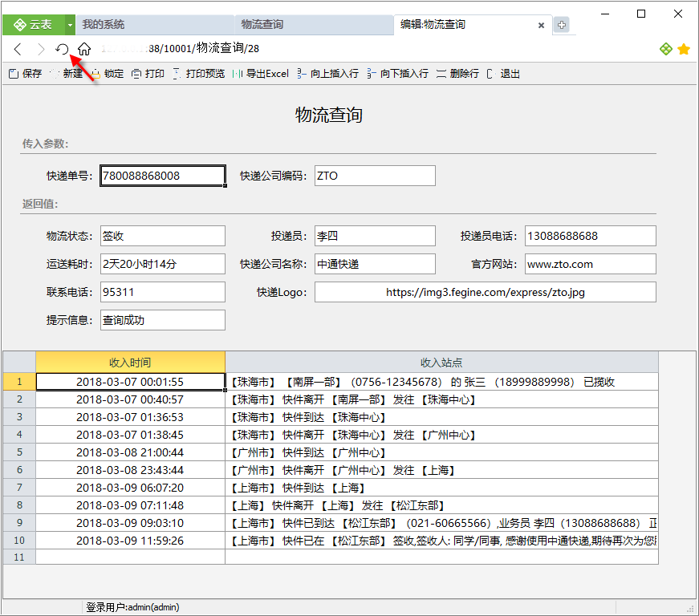This screenshot has height=616, width=699.
Task: Click station cell 快件到达【广州中心】
Action: click(x=441, y=452)
